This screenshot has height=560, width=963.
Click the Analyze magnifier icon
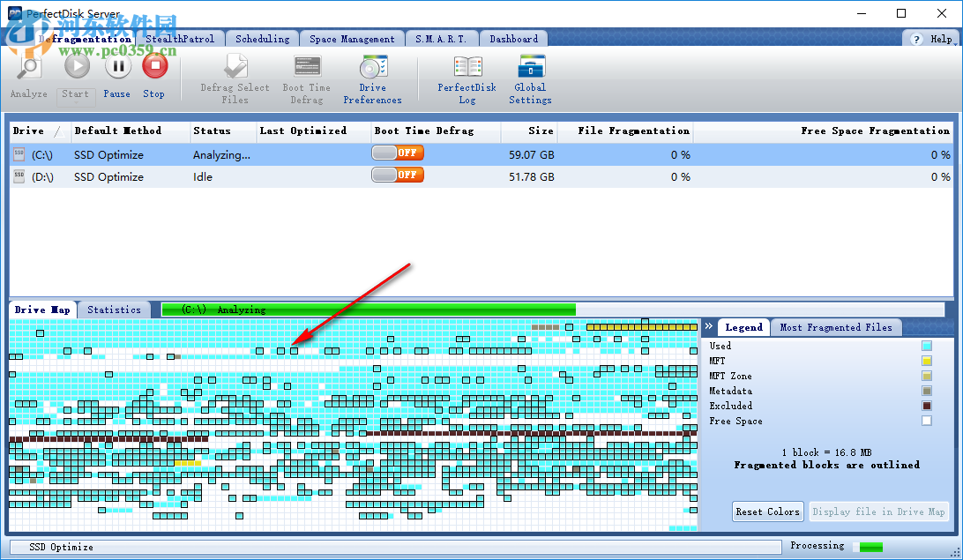click(x=28, y=67)
